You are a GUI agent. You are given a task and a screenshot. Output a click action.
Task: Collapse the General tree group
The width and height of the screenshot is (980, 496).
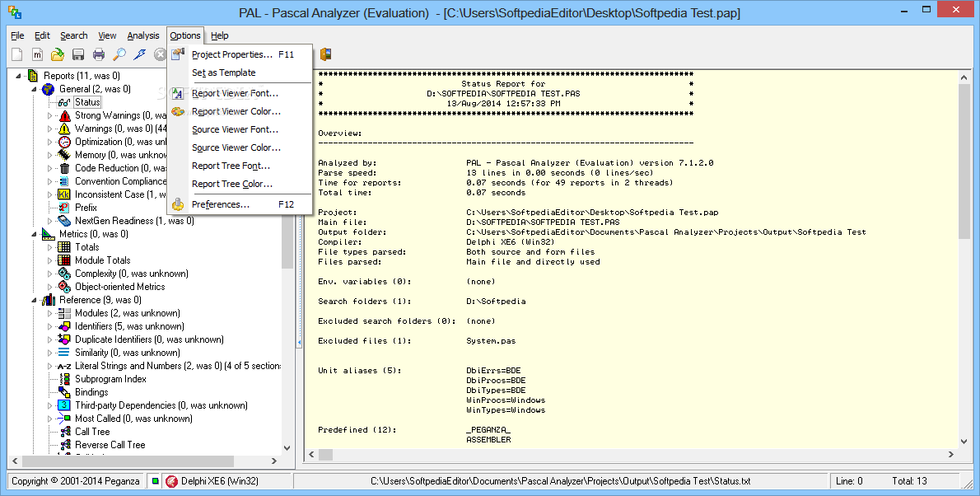click(35, 90)
